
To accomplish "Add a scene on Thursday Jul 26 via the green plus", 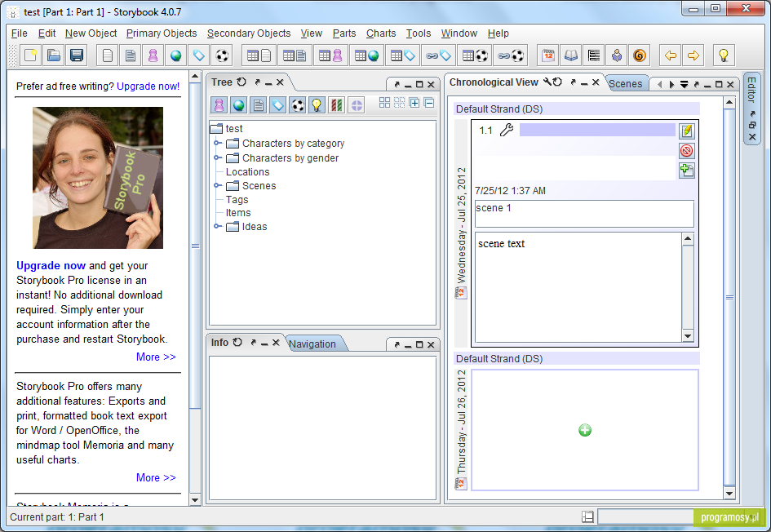I will pyautogui.click(x=585, y=430).
